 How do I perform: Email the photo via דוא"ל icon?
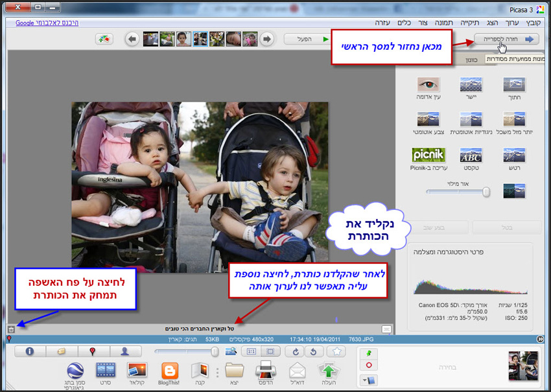298,371
